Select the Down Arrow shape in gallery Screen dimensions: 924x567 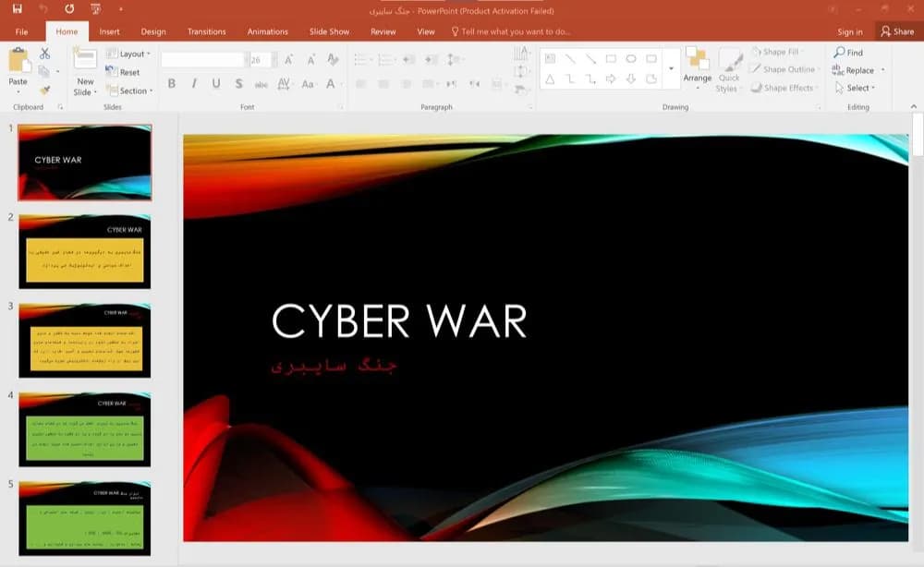pos(631,78)
